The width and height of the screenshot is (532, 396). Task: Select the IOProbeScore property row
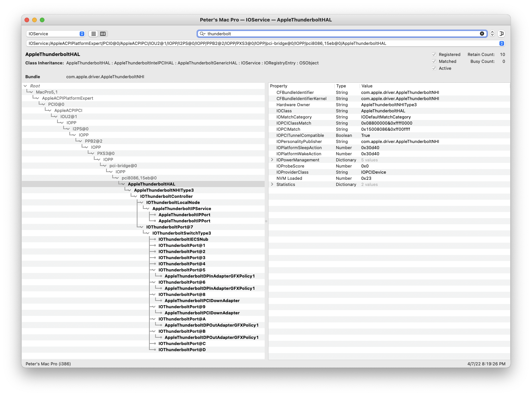[x=389, y=166]
